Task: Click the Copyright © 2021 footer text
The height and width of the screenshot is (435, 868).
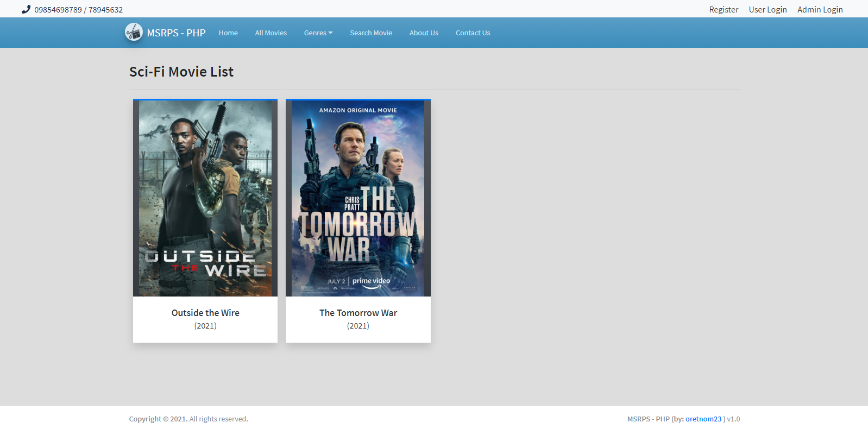Action: (158, 419)
